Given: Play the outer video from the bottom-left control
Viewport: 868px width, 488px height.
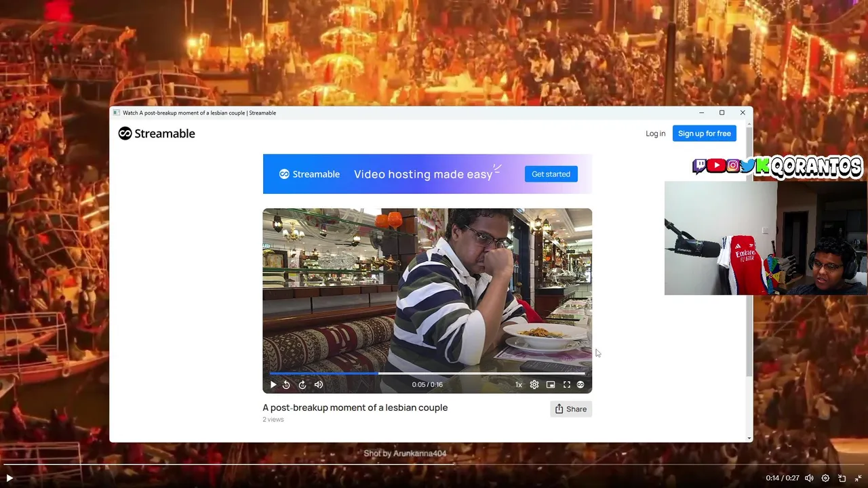Looking at the screenshot, I should click(9, 478).
